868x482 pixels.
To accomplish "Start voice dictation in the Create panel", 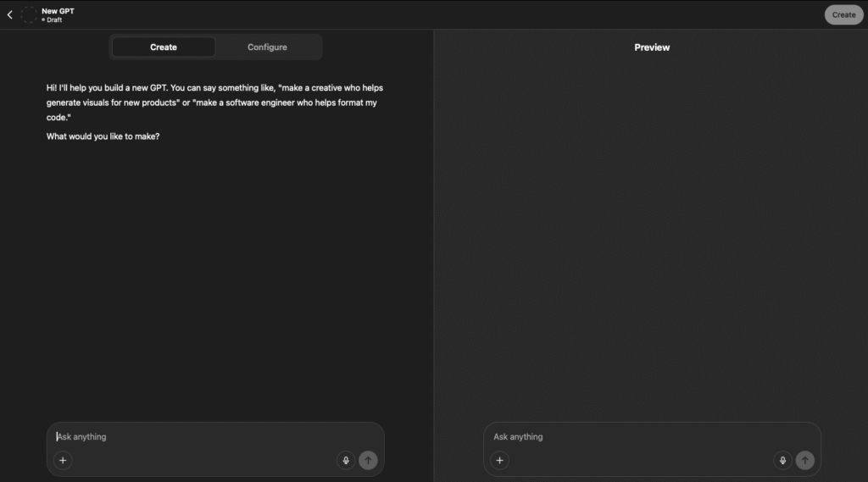I will pyautogui.click(x=345, y=460).
